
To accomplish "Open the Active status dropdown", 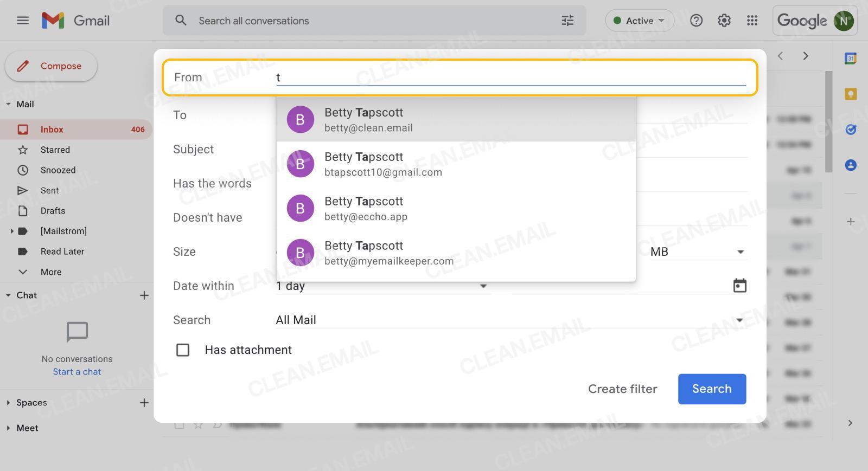I will coord(640,21).
